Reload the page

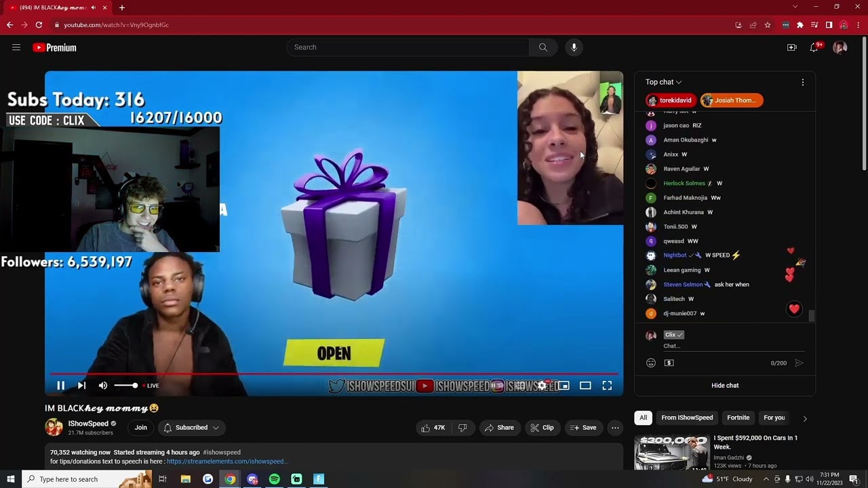click(39, 25)
